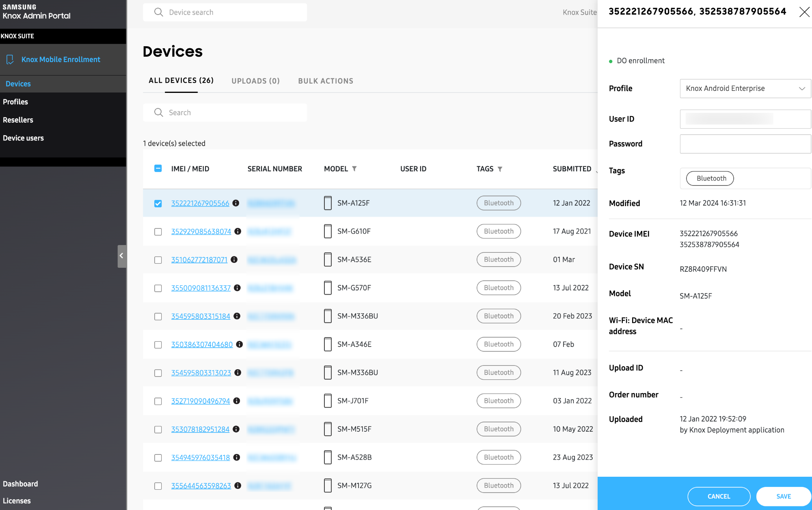The width and height of the screenshot is (812, 510).
Task: Open the TAGS column filter
Action: 500,169
